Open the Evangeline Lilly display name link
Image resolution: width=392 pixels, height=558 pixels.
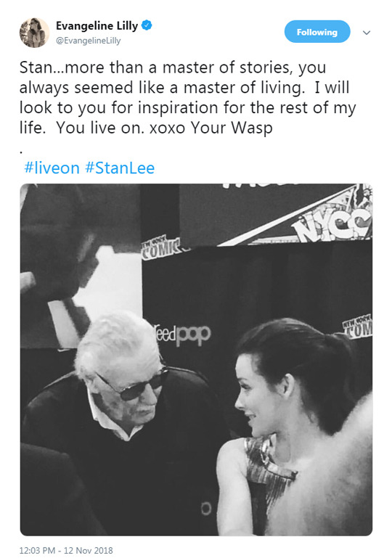[x=97, y=25]
